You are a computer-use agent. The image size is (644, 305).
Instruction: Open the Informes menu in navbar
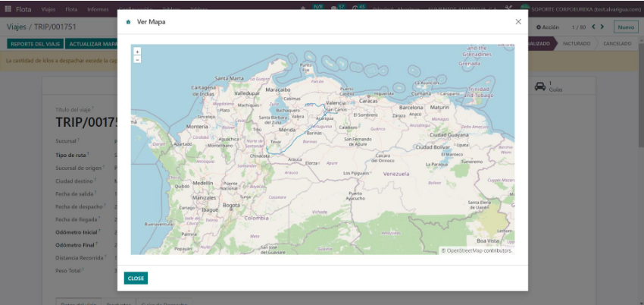click(x=97, y=8)
